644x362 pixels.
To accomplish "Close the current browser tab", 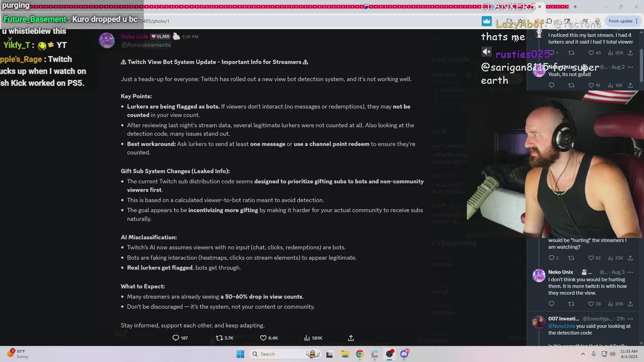I will [x=539, y=7].
